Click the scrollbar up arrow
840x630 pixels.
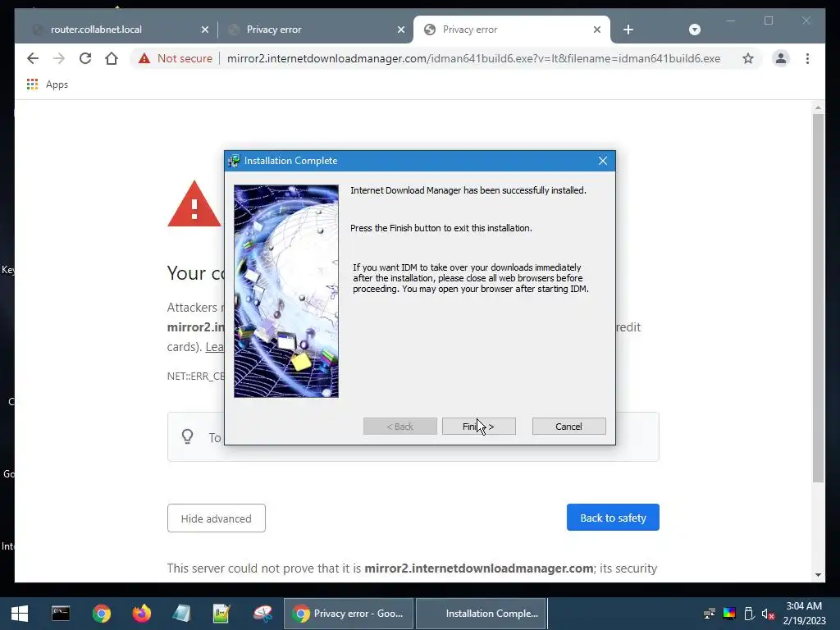click(x=818, y=107)
